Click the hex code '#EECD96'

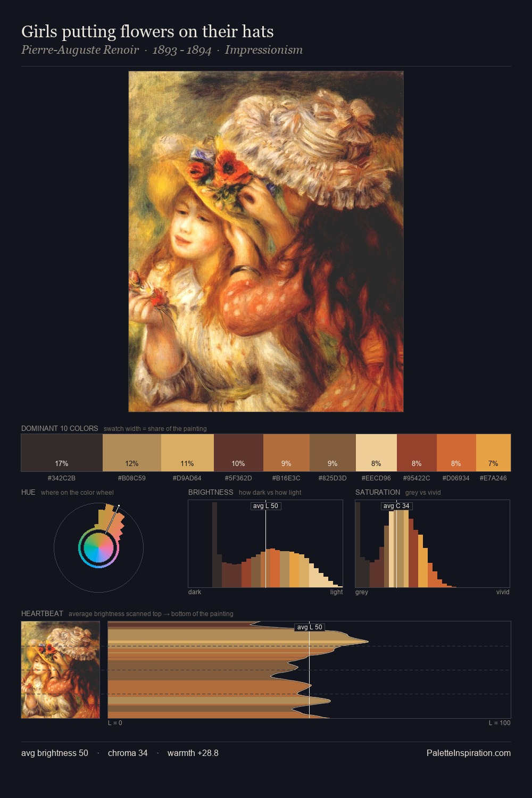(x=376, y=478)
